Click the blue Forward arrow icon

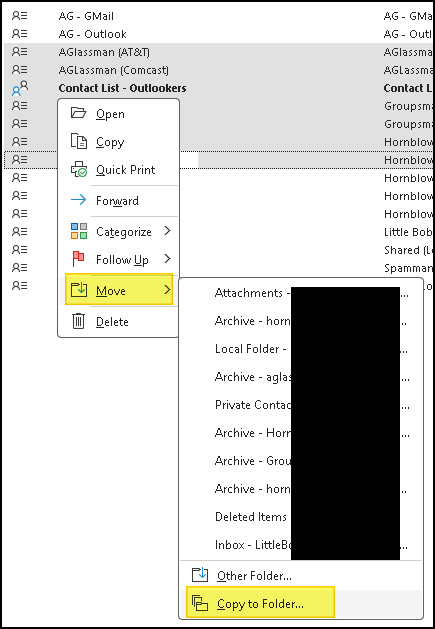[78, 200]
